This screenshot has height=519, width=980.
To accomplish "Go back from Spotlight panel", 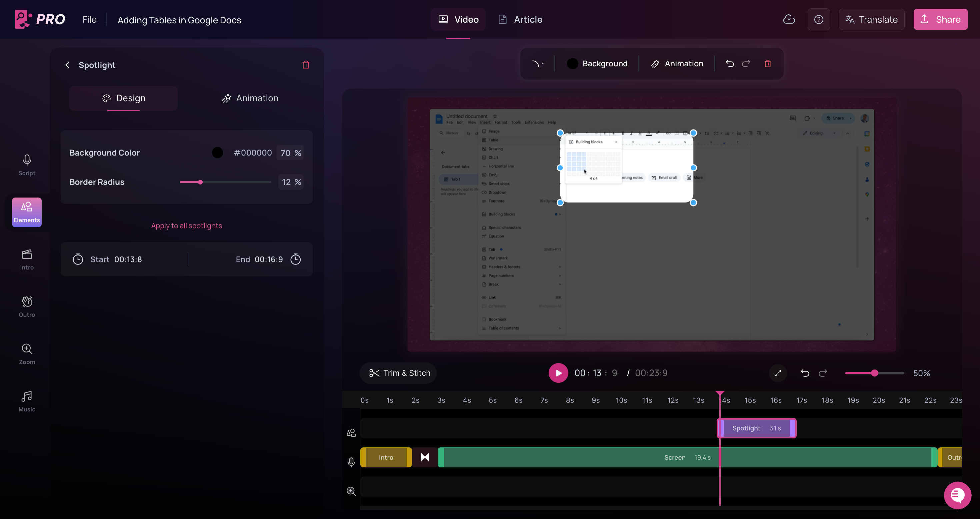I will 68,65.
